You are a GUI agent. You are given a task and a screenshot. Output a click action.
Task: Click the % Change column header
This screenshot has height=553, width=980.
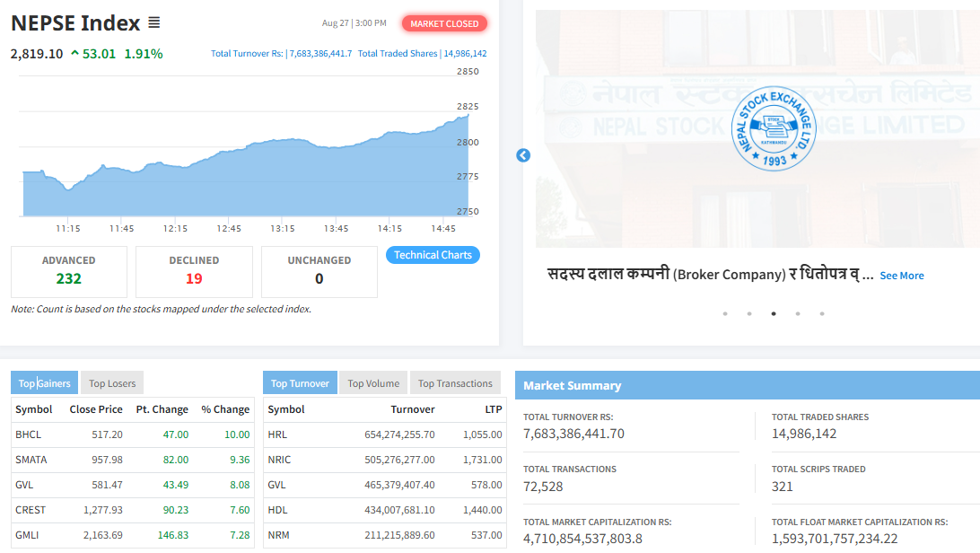(225, 409)
